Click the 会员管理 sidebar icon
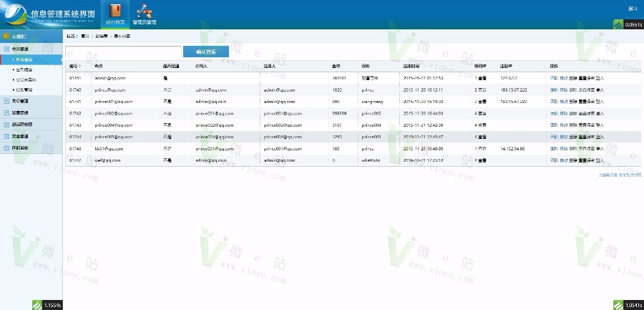 (6, 49)
